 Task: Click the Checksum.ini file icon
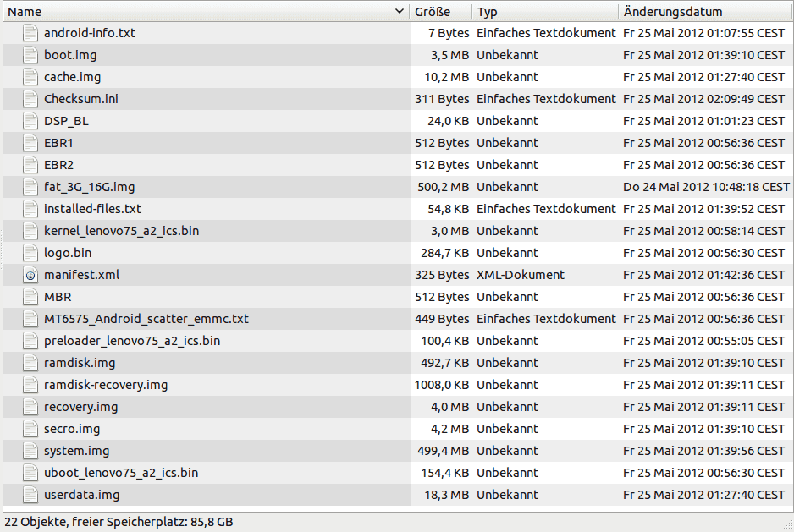(x=30, y=99)
